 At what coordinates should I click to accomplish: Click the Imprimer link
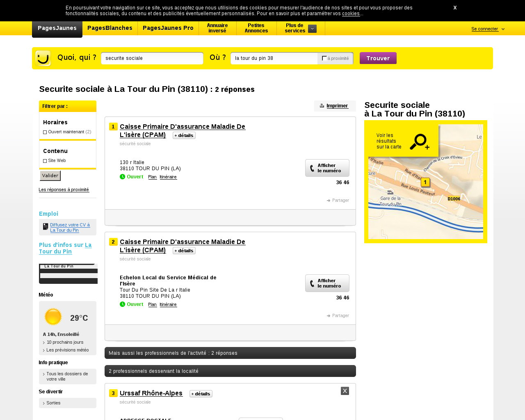pos(337,106)
